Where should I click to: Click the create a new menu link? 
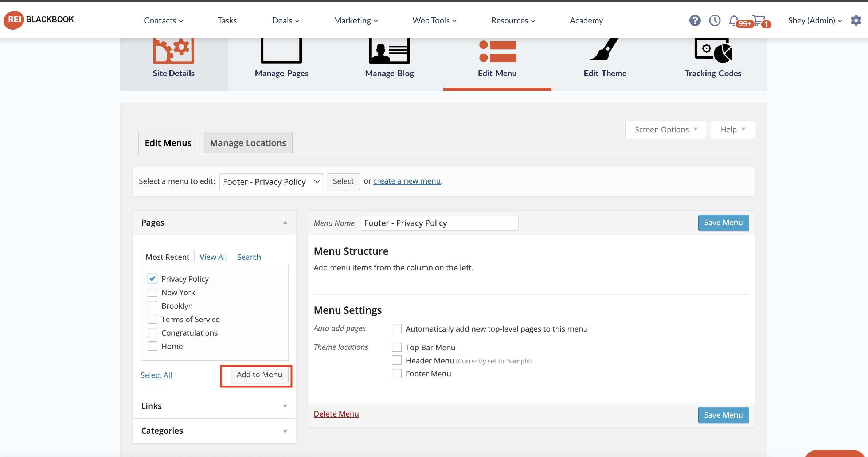tap(407, 181)
